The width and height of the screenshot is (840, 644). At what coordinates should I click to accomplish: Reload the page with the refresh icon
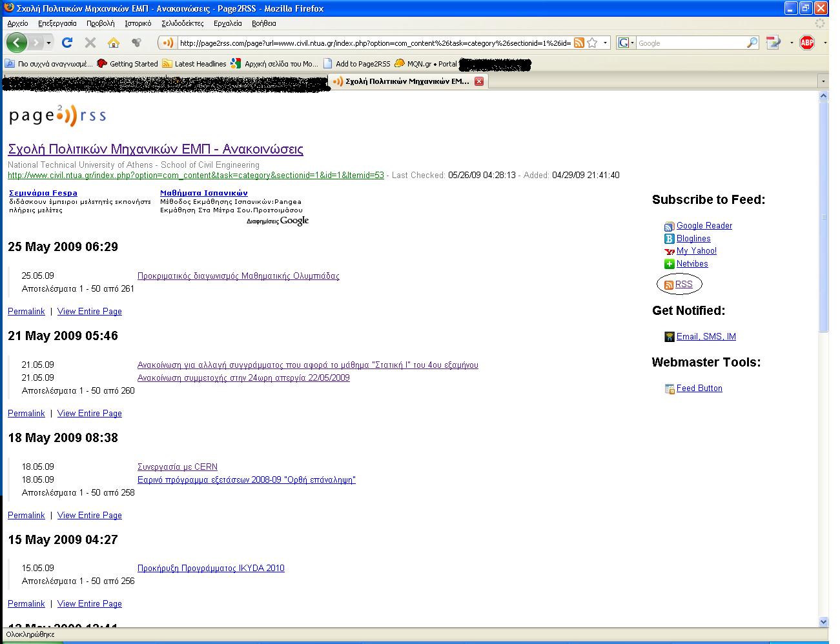pos(67,43)
